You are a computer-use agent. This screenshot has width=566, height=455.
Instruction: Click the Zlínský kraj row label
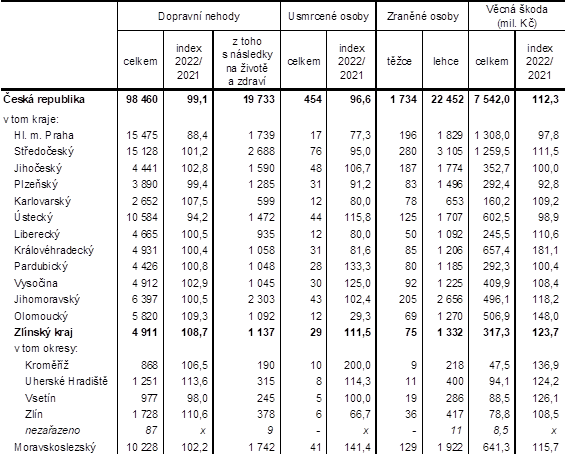coord(43,332)
